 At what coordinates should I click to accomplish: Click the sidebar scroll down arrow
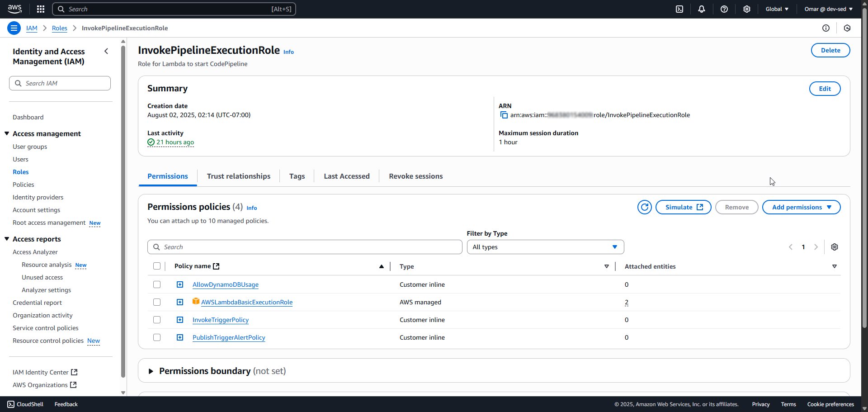[123, 393]
